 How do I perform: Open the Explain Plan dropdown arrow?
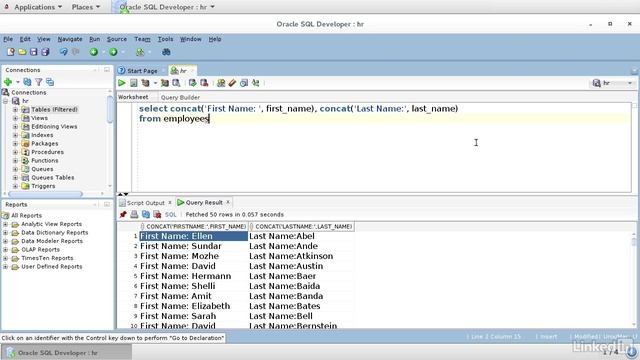click(155, 84)
